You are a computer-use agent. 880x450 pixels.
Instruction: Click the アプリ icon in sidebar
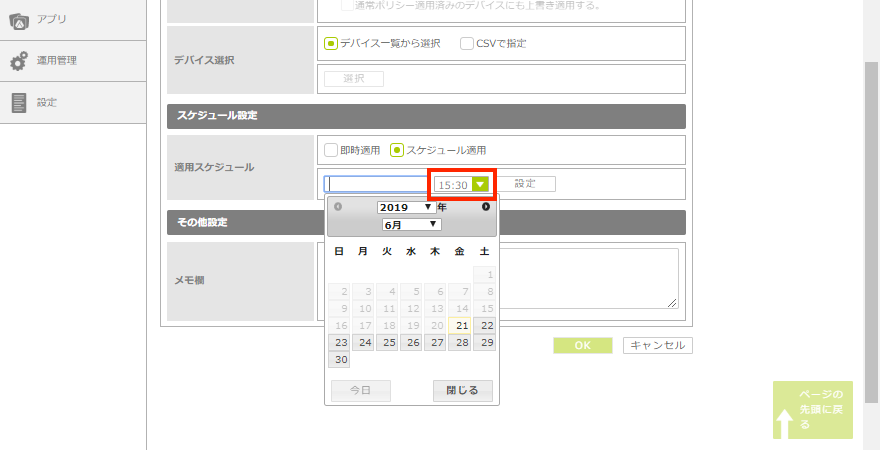[18, 20]
